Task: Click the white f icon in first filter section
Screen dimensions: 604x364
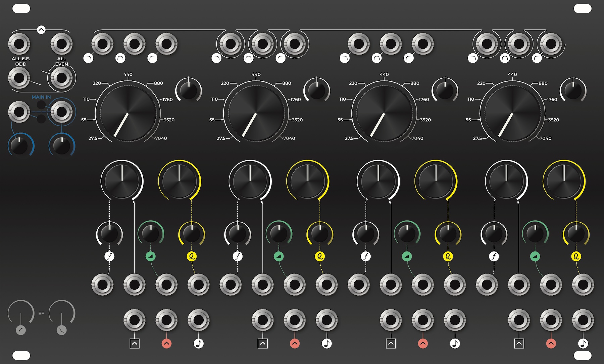Action: (109, 256)
